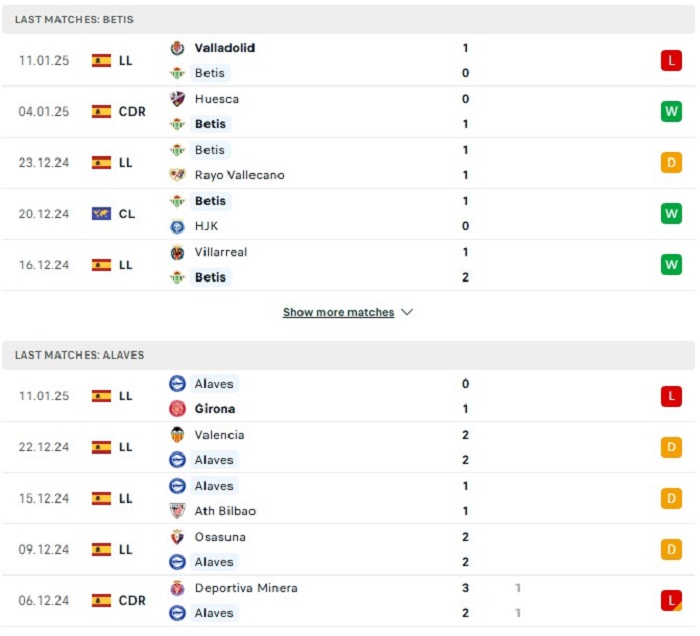Click the Valencia club crest icon

(x=177, y=435)
